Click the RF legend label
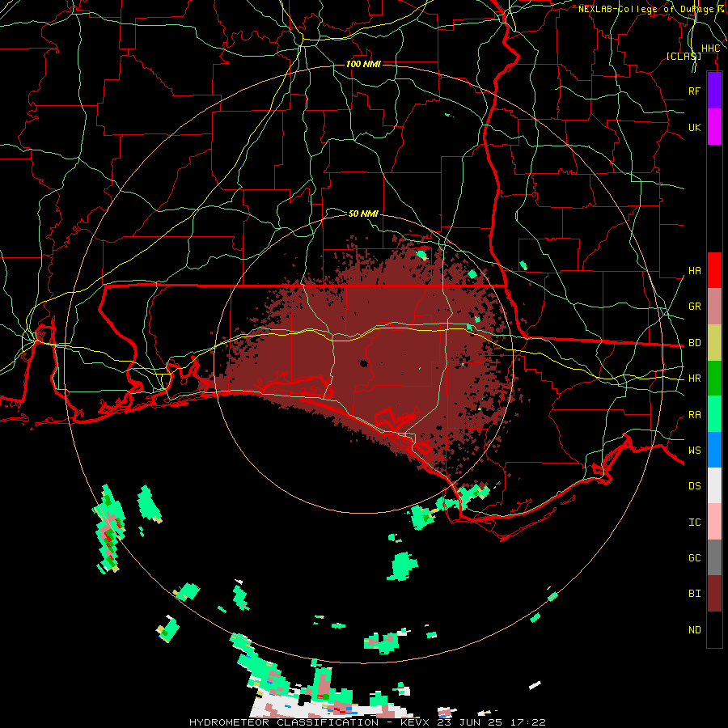Viewport: 728px width, 728px height. click(x=694, y=91)
